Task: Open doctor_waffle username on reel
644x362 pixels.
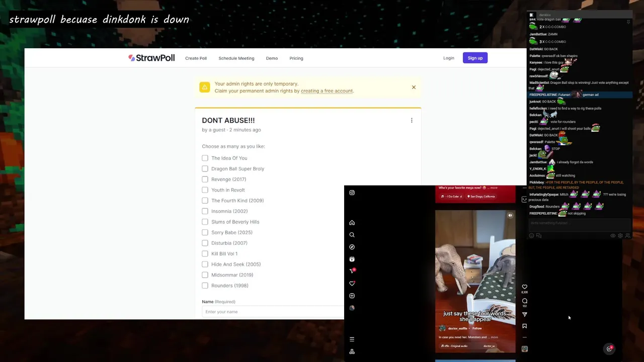Action: (458, 328)
